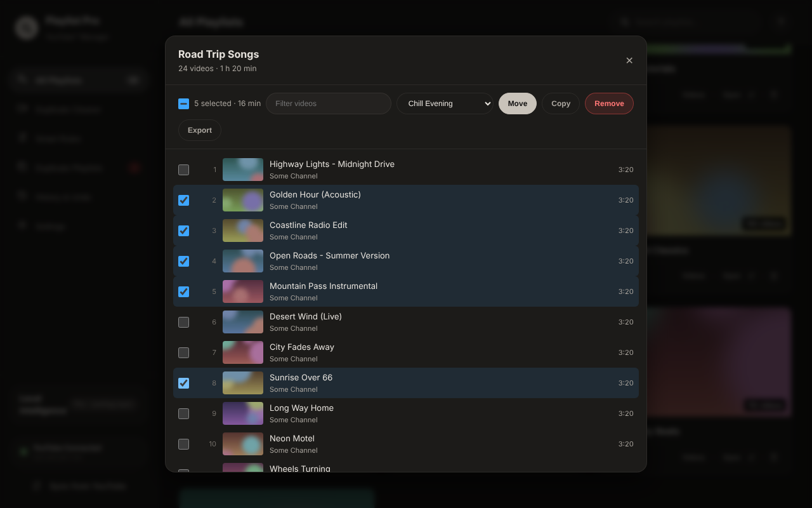Viewport: 812px width, 508px height.
Task: Select the 'Coastline Radio Edit' title
Action: (x=308, y=225)
